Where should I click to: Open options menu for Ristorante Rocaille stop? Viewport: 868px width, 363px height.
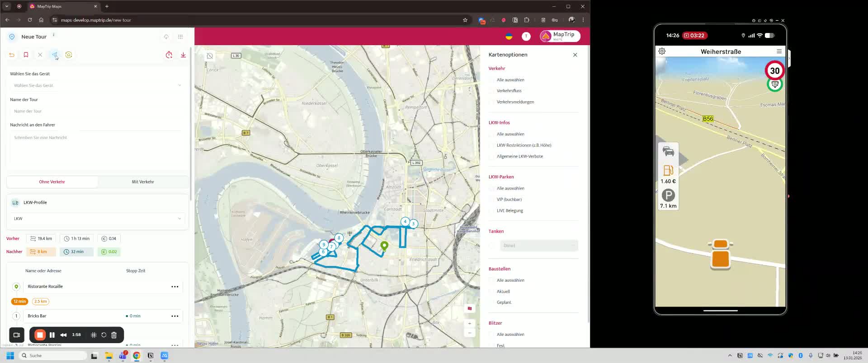click(x=175, y=287)
